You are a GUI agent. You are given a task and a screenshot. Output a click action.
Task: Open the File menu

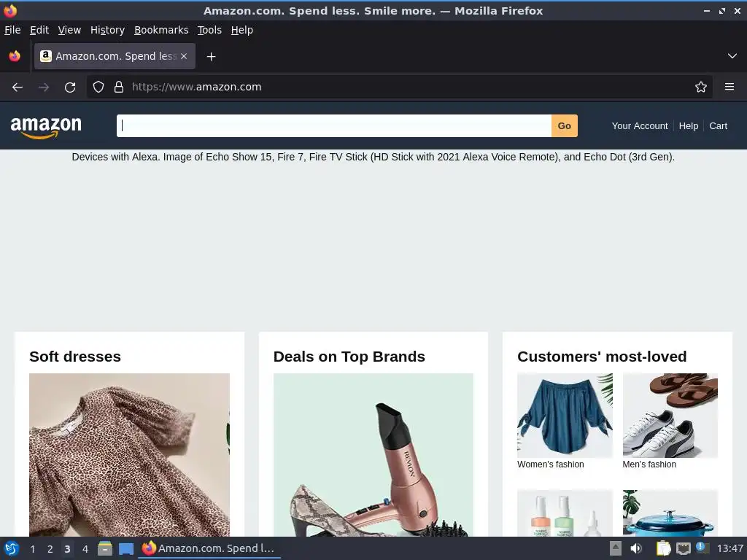(12, 30)
